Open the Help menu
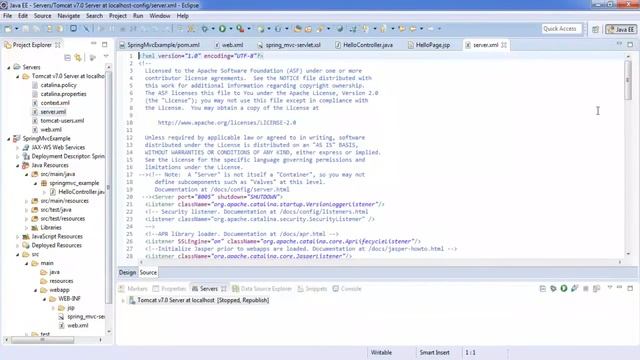This screenshot has height=360, width=640. (x=182, y=16)
